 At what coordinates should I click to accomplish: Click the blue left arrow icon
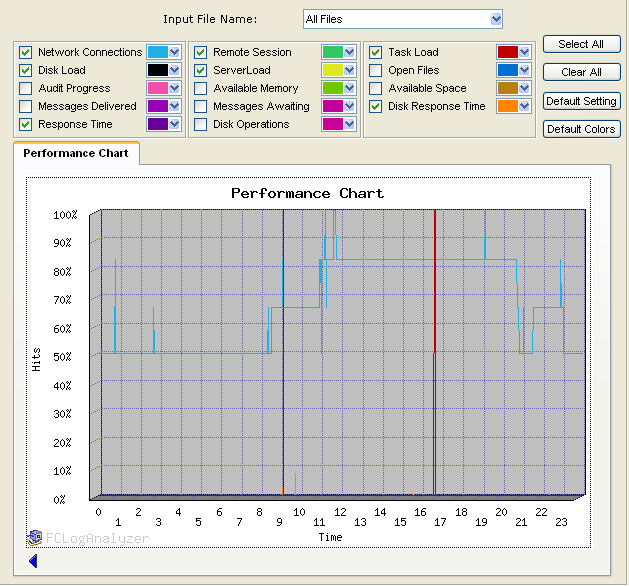[33, 561]
